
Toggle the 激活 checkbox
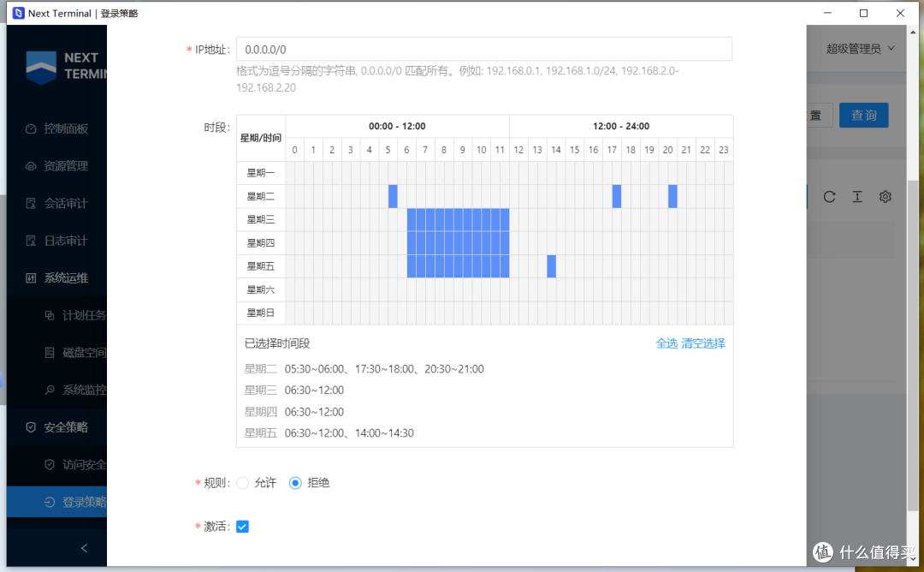242,527
